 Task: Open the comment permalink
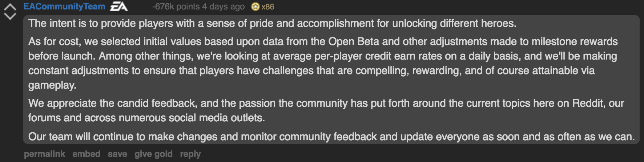[44, 154]
